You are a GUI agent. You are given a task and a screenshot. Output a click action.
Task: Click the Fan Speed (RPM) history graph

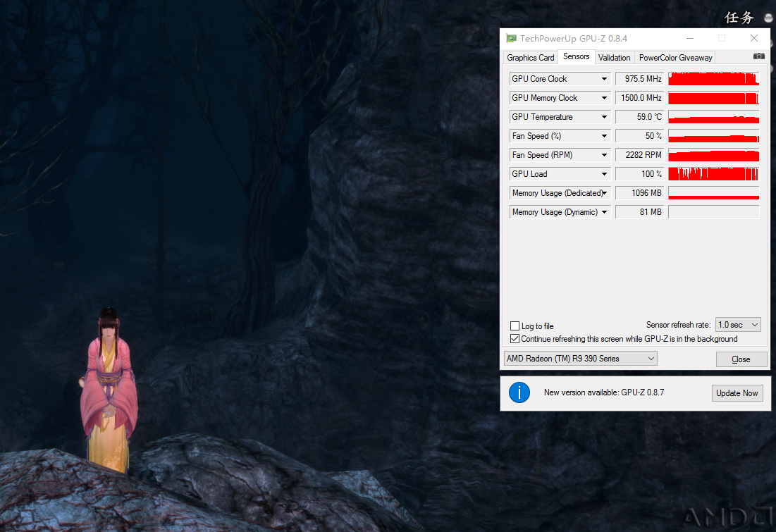point(714,155)
